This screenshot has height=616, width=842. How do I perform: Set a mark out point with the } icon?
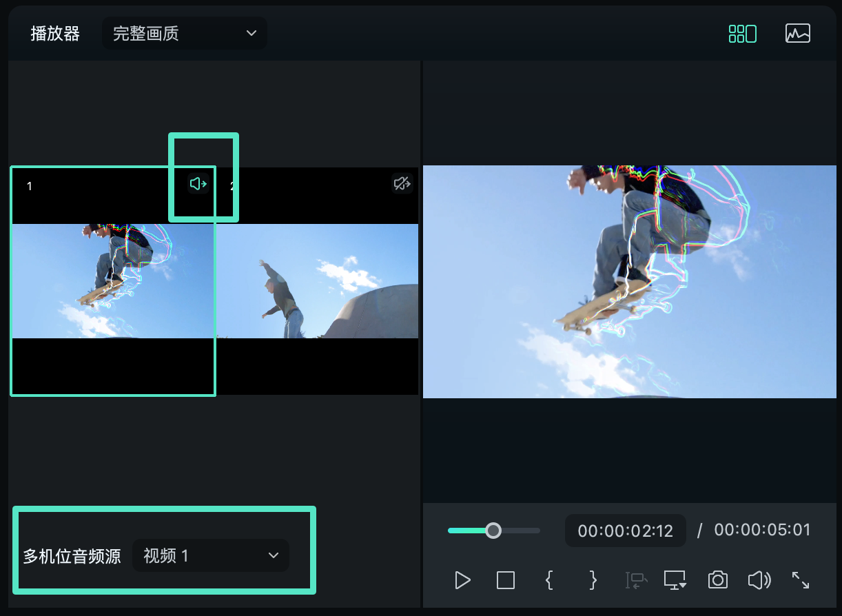click(x=592, y=580)
